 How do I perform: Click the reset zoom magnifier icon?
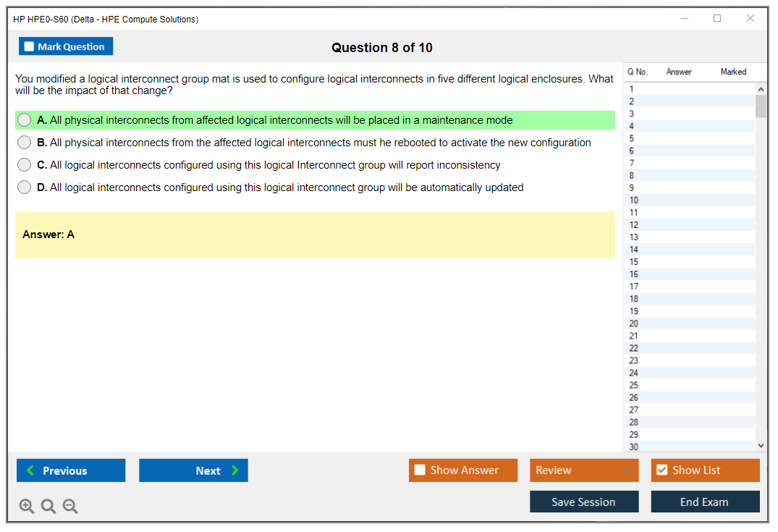48,507
